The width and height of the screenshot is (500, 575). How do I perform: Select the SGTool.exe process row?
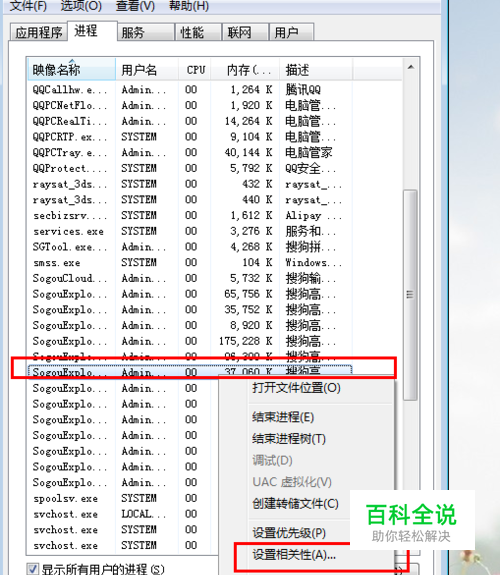[190, 247]
